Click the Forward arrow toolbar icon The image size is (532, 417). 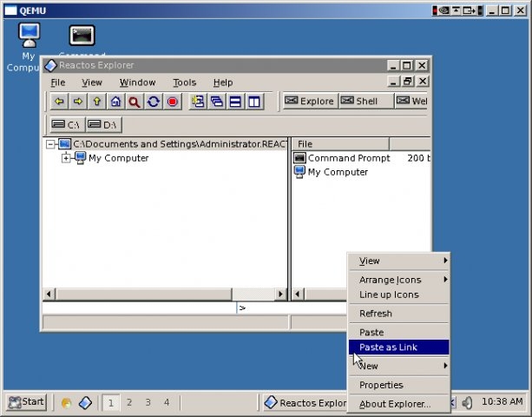tap(78, 101)
